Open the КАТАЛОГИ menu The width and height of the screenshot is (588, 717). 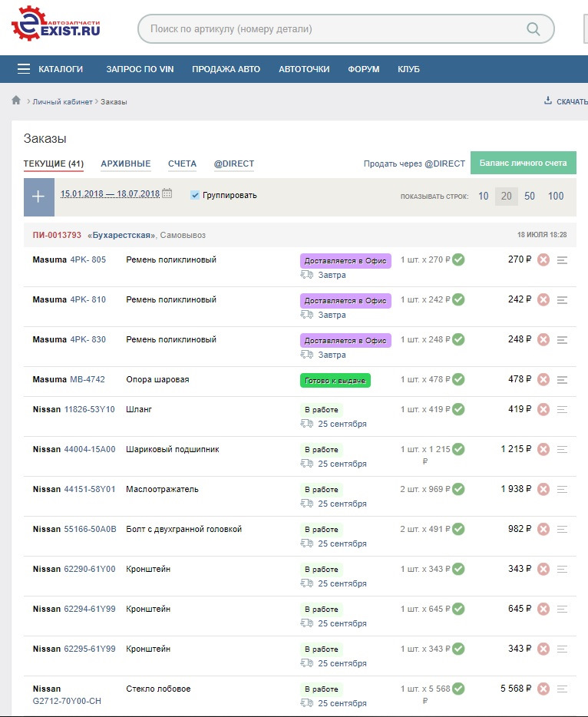click(x=61, y=69)
